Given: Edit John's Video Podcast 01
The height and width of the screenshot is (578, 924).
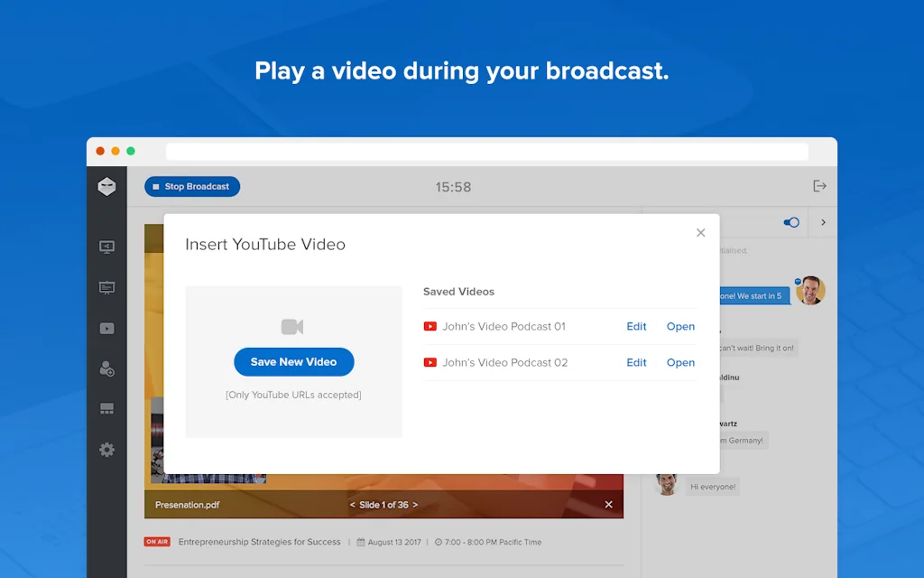Looking at the screenshot, I should pos(636,326).
